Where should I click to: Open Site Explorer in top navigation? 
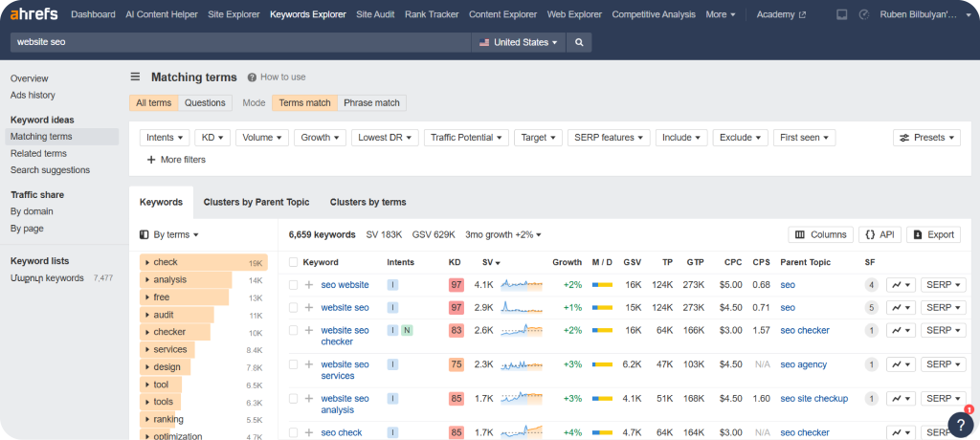[234, 14]
